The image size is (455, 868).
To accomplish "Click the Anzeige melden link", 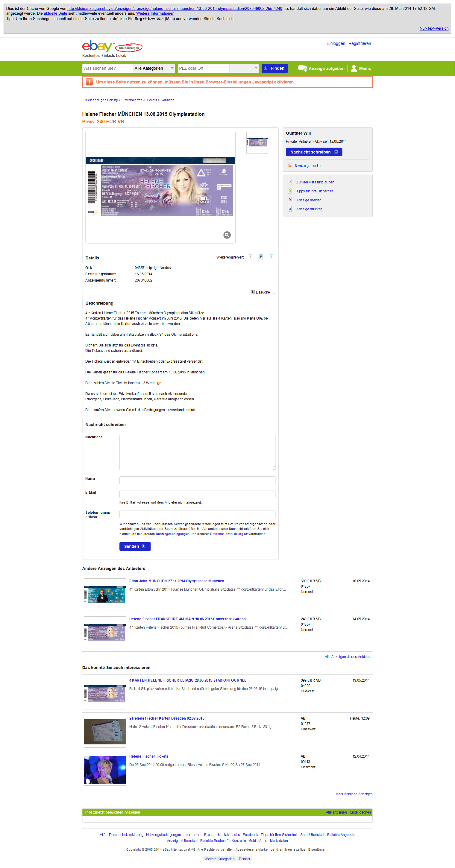I will click(x=309, y=200).
